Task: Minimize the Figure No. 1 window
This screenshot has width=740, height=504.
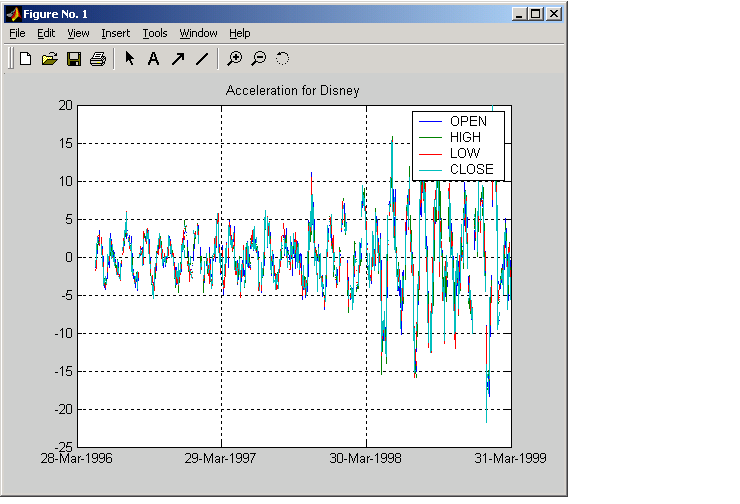Action: [x=519, y=14]
